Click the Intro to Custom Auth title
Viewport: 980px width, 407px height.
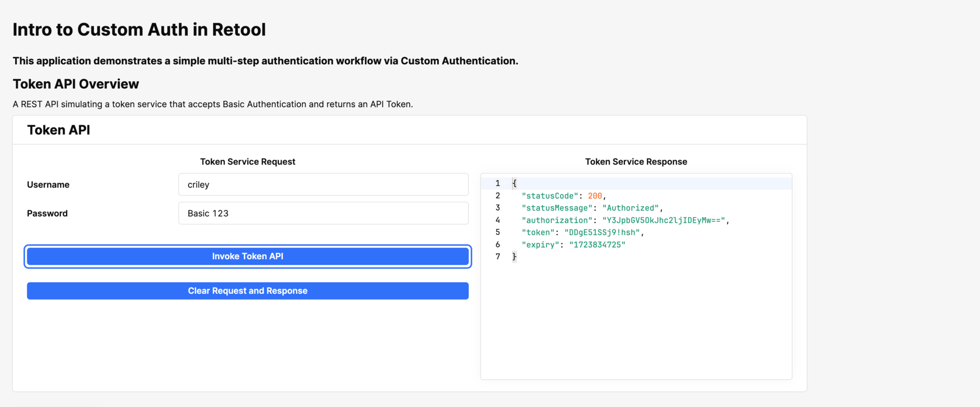point(139,29)
